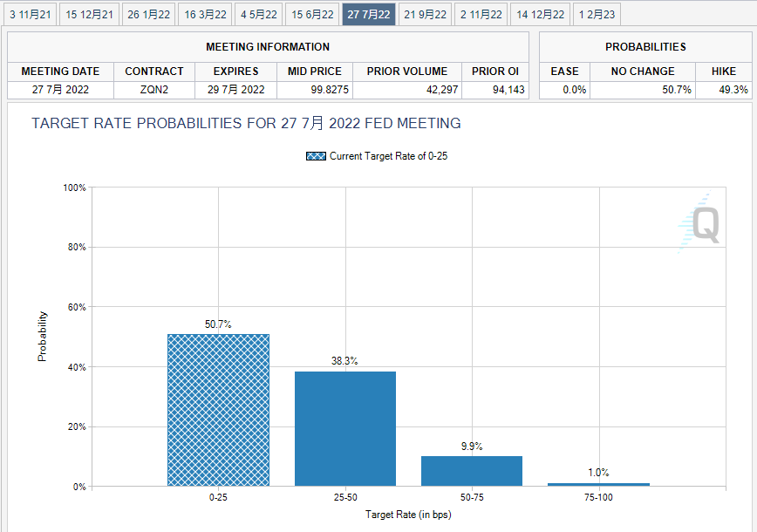Open the 1 2月23 meeting tab

pyautogui.click(x=597, y=14)
